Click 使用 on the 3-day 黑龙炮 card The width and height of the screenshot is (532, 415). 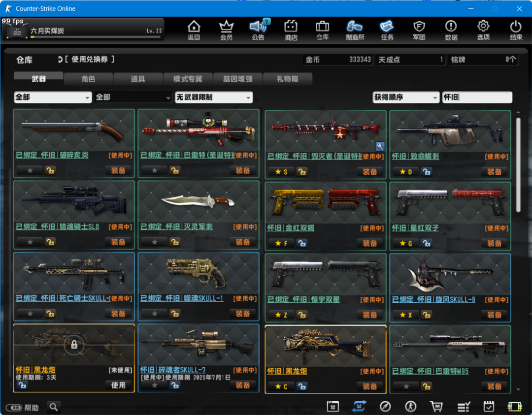coord(118,385)
